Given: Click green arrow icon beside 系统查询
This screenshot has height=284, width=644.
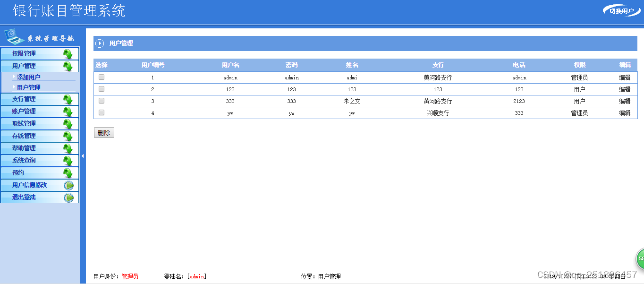Looking at the screenshot, I should (68, 161).
